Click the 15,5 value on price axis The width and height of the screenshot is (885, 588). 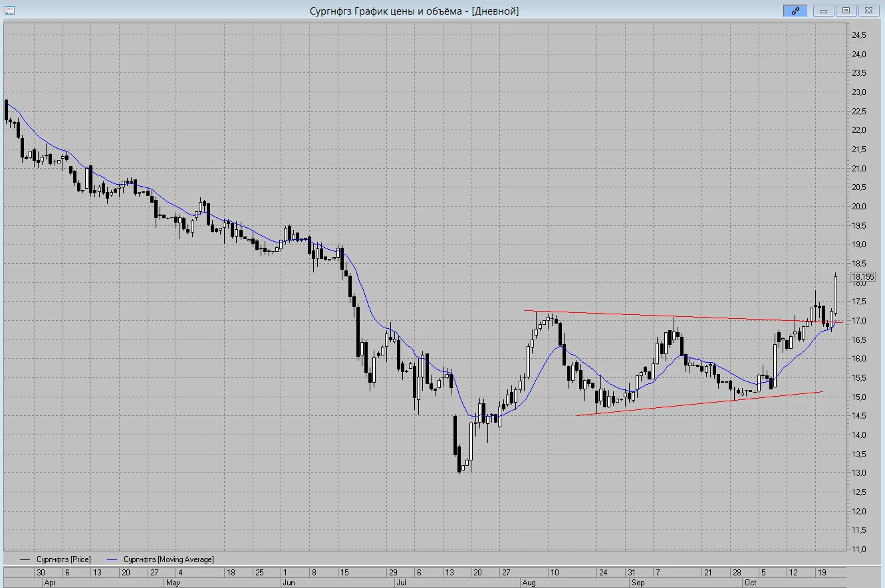point(858,377)
